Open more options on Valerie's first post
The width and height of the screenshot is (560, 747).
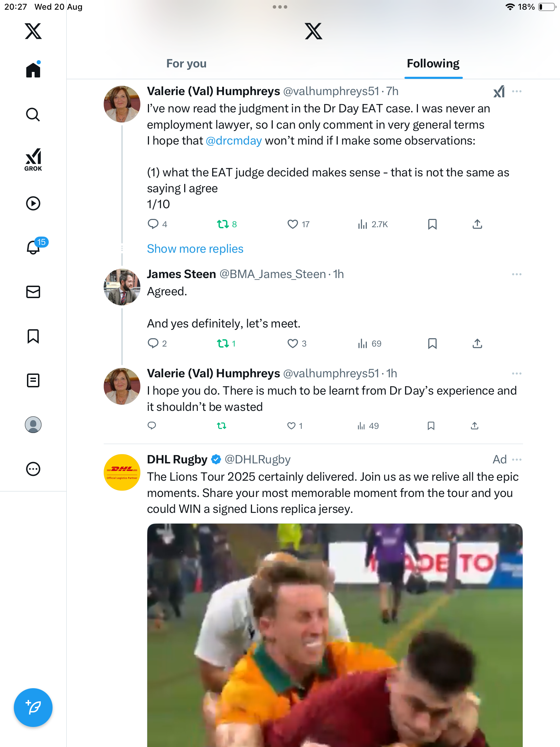tap(516, 91)
